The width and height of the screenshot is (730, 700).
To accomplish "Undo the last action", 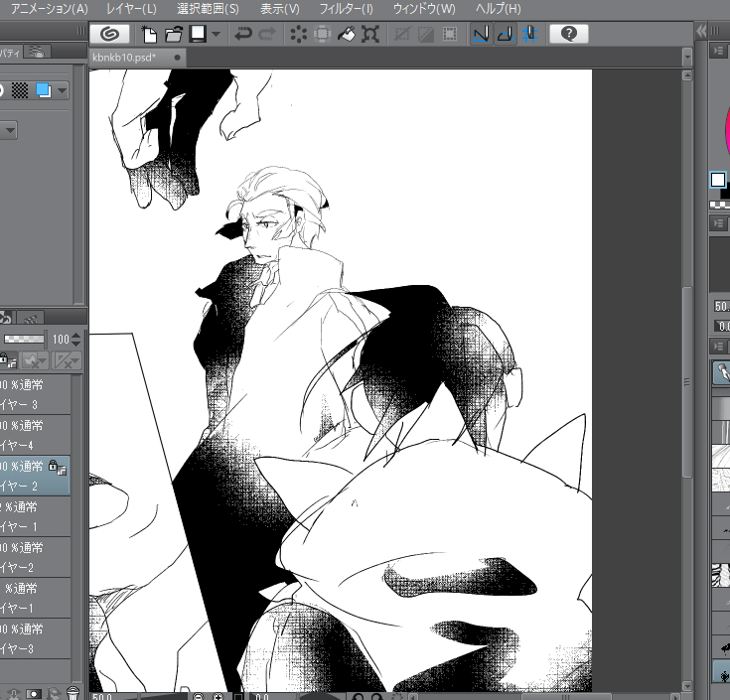I will tap(242, 34).
